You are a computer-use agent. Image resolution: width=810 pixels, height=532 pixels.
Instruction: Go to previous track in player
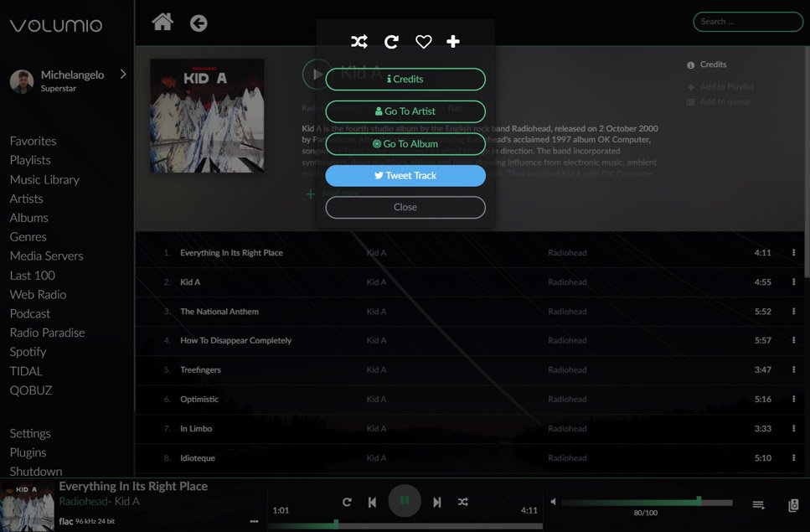[x=372, y=502]
